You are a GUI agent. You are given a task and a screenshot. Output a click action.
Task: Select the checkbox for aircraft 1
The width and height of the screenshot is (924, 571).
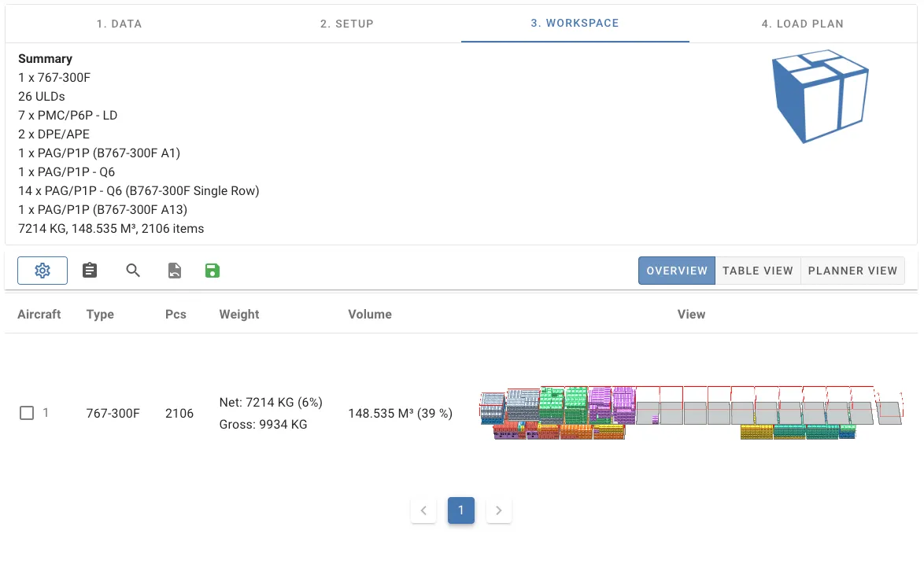27,413
